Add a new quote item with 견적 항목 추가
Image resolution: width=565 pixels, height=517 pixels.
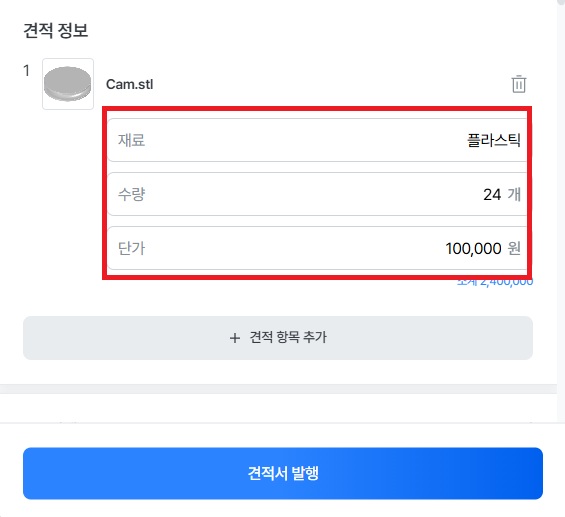pos(278,338)
